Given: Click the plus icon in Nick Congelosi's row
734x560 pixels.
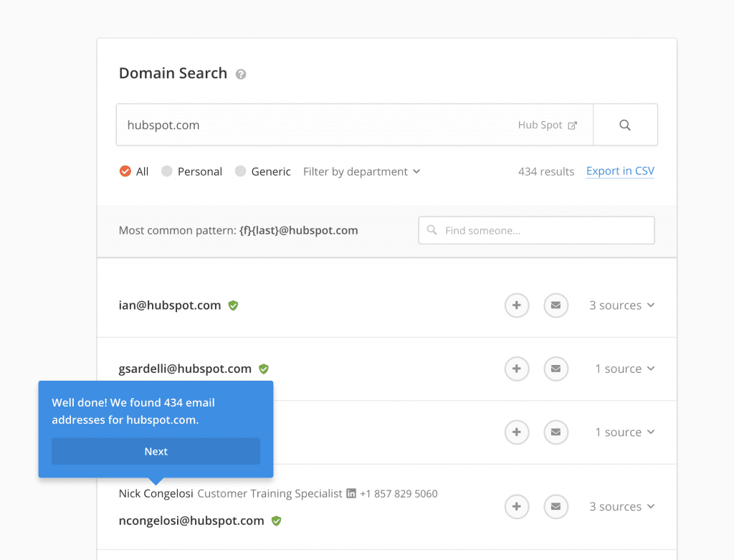Looking at the screenshot, I should tap(517, 506).
